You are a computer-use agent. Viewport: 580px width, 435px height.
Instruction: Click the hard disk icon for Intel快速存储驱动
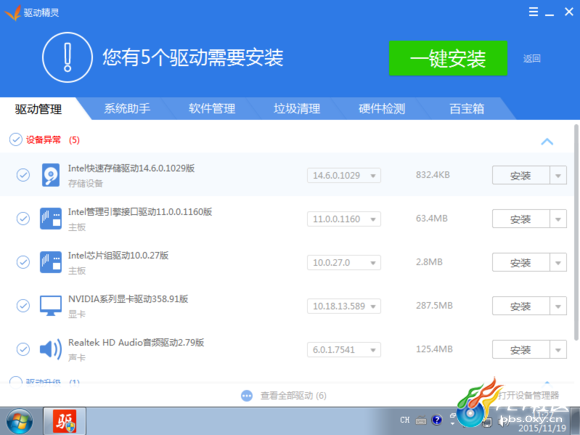tap(51, 175)
